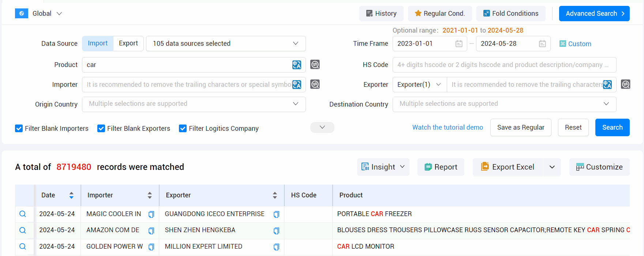This screenshot has width=644, height=256.
Task: Click magnifier icon for MAGIC COOLER row
Action: click(x=23, y=214)
